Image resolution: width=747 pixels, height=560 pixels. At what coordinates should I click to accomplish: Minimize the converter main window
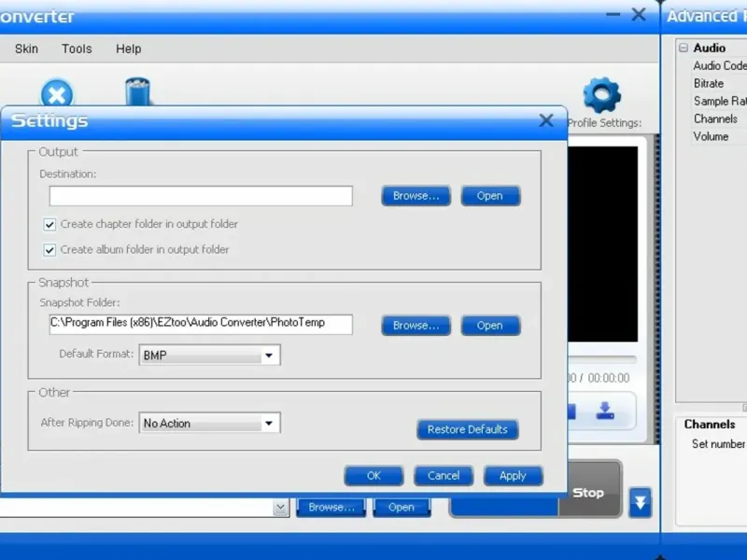tap(613, 14)
